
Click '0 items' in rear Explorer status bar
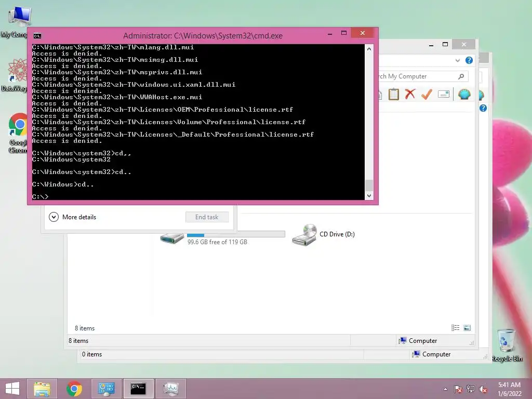click(91, 354)
